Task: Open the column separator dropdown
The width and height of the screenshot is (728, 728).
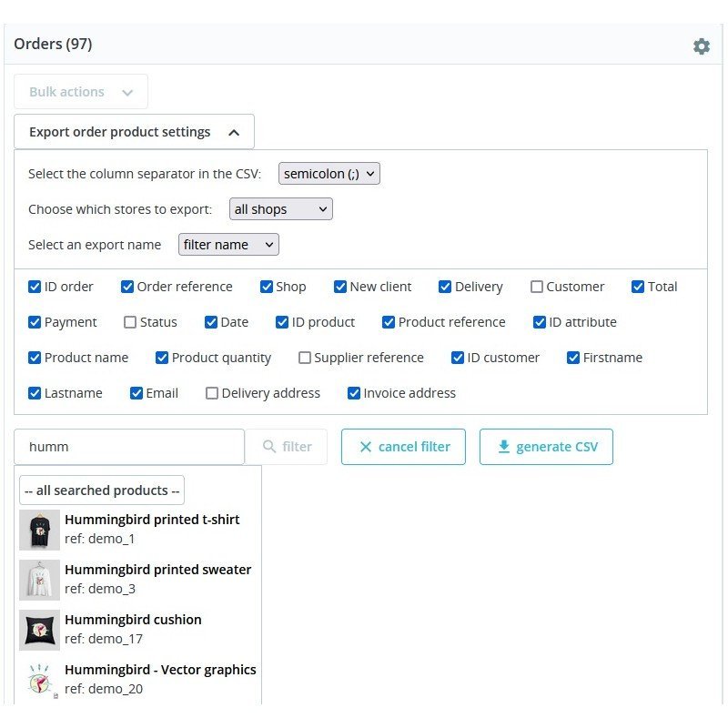Action: point(329,173)
